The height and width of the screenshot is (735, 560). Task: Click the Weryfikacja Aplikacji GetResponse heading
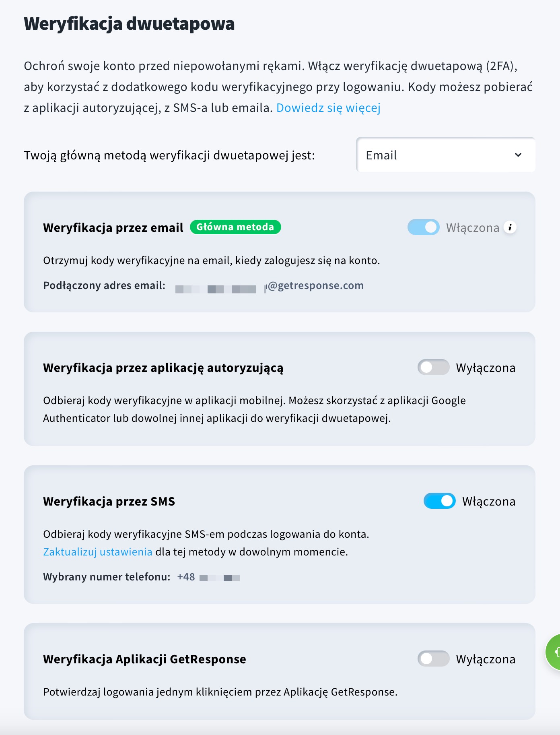[144, 659]
